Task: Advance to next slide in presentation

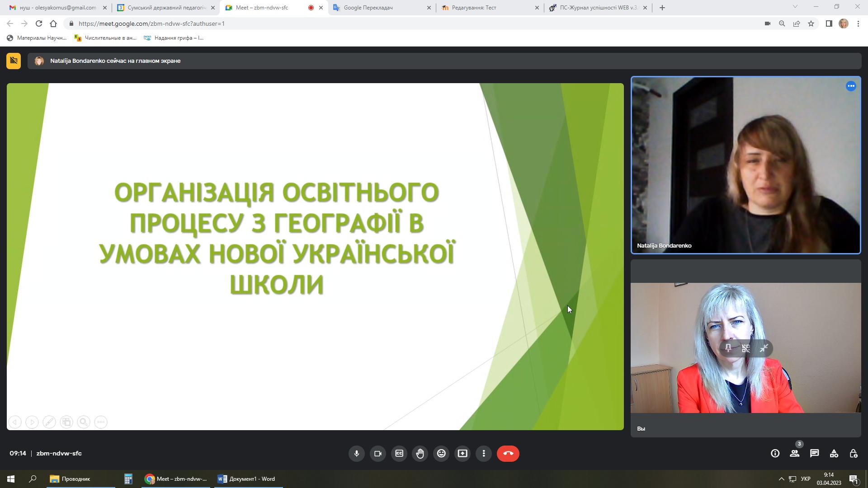Action: (x=32, y=422)
